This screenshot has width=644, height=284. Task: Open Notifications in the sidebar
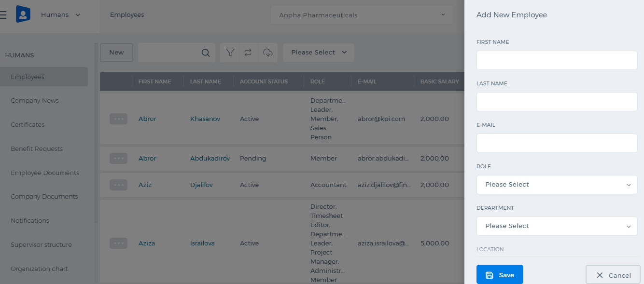click(30, 221)
